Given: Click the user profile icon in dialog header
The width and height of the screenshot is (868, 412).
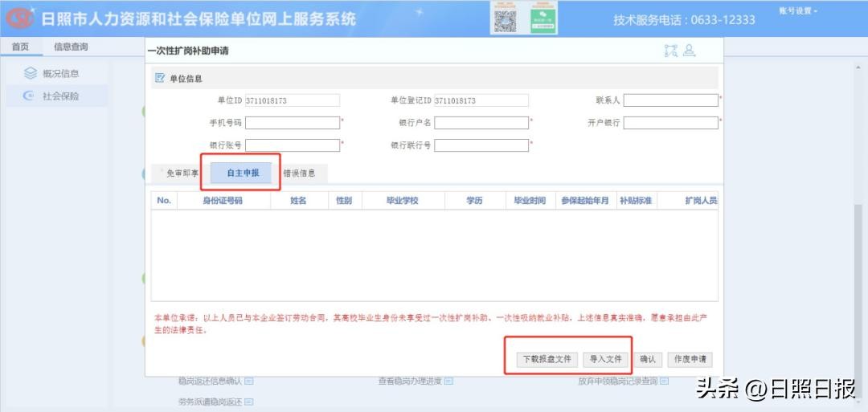Looking at the screenshot, I should point(689,51).
